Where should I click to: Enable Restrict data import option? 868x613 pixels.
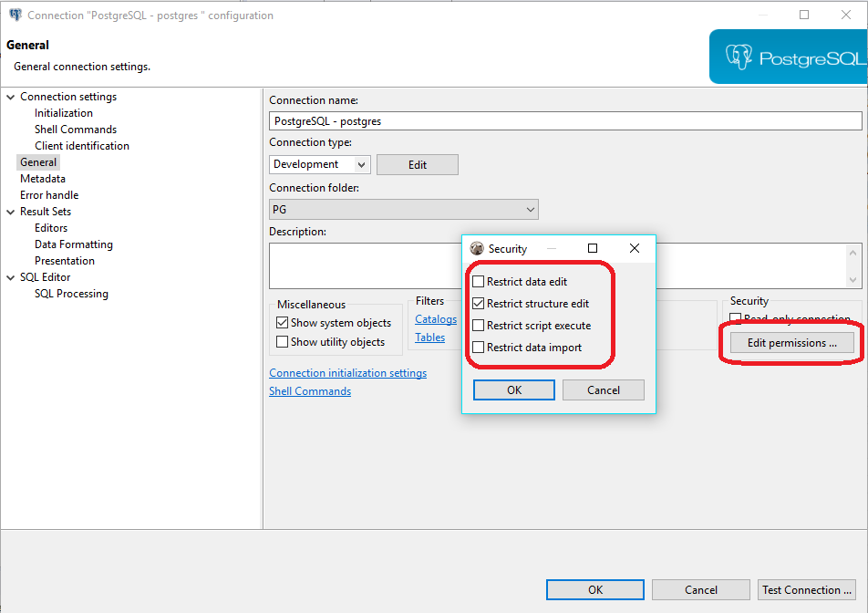coord(479,348)
